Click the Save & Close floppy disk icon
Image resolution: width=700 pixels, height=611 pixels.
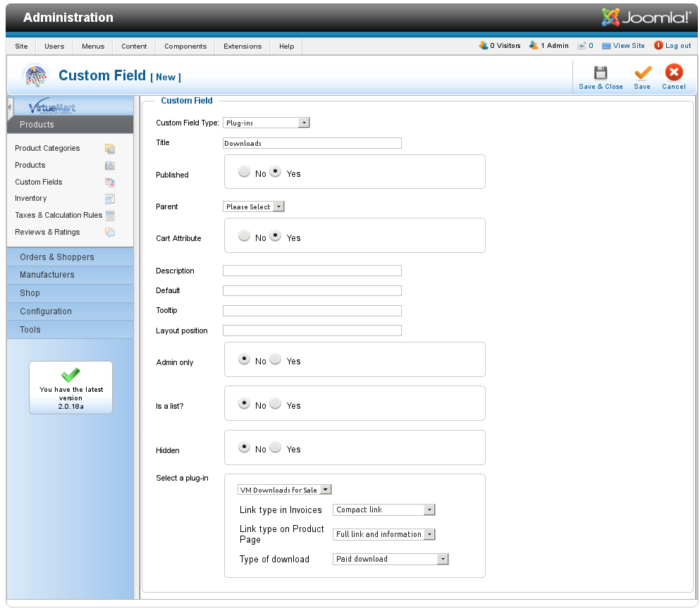click(601, 73)
